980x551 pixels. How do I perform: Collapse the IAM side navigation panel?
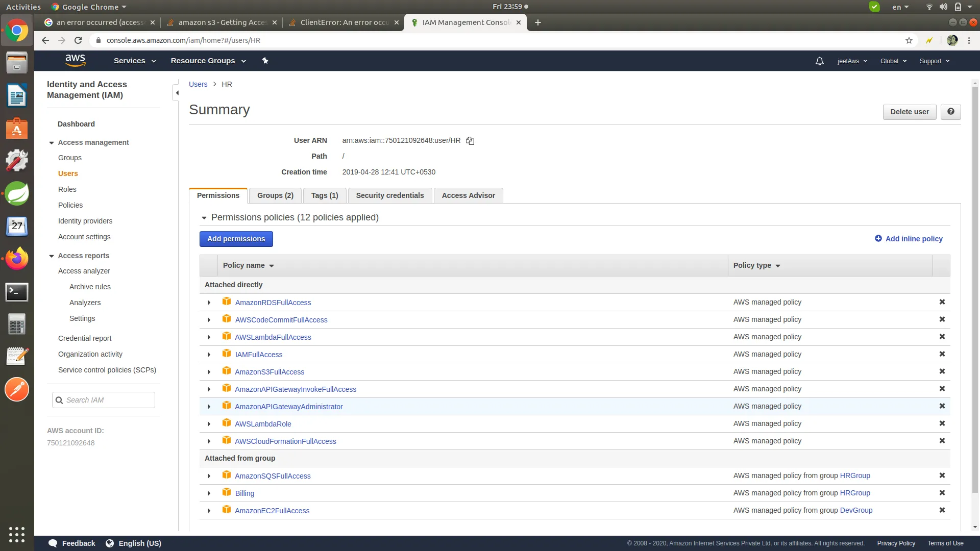(177, 93)
